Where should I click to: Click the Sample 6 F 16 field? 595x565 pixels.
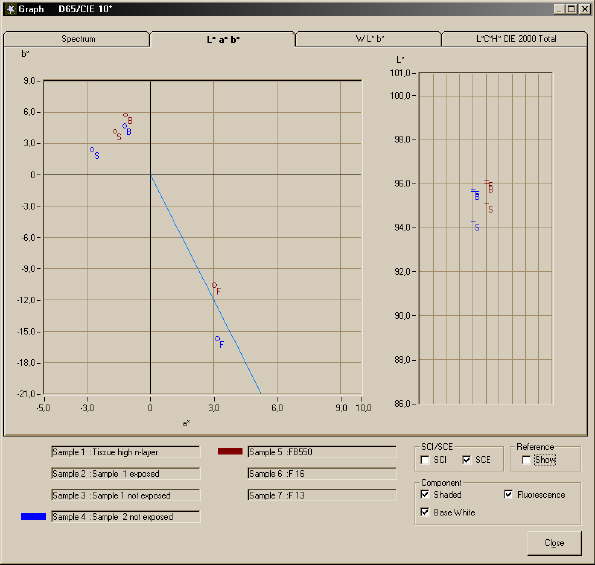tap(322, 474)
